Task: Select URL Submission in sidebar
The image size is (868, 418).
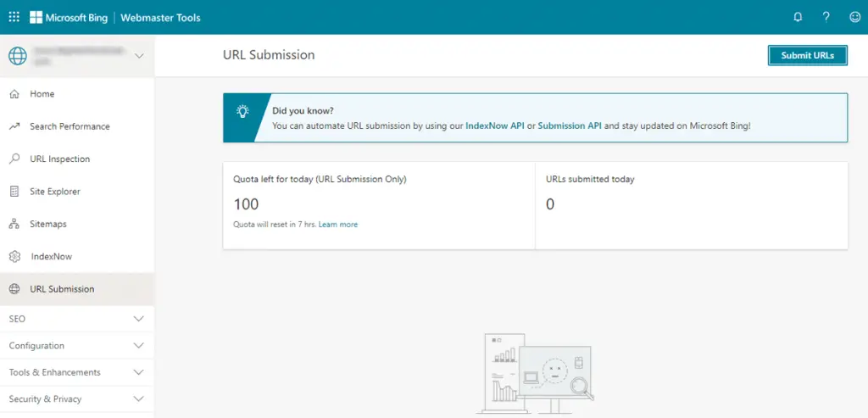Action: (x=77, y=289)
